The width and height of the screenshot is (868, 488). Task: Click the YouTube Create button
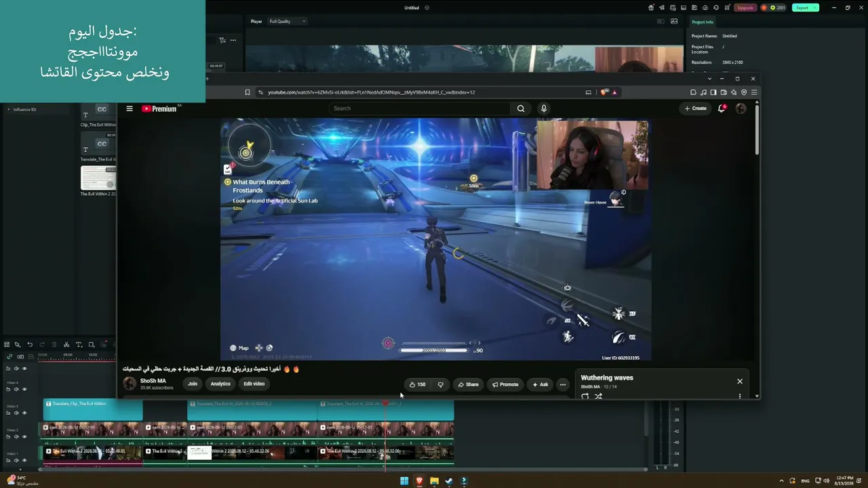click(696, 108)
